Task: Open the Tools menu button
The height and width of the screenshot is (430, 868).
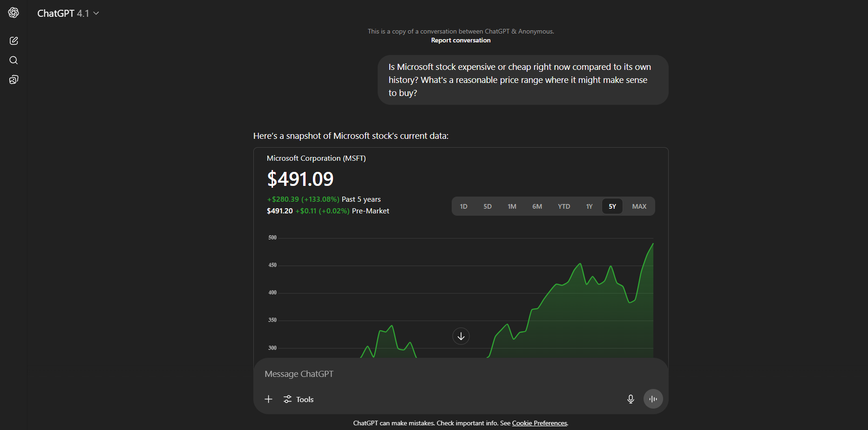Action: tap(298, 399)
